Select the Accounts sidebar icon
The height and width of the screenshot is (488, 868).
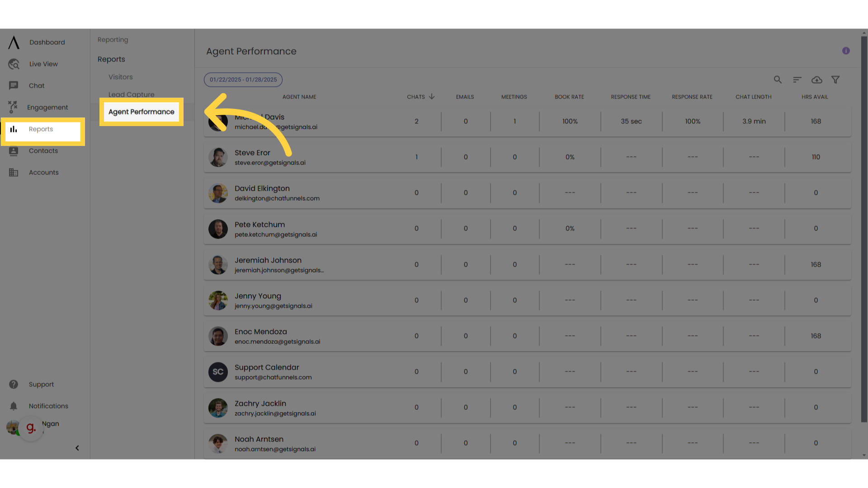click(x=14, y=172)
